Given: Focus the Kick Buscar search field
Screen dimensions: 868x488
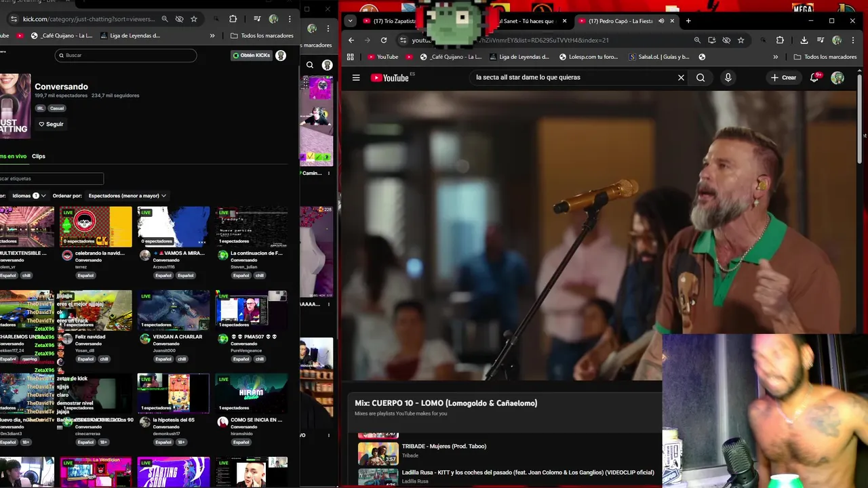Looking at the screenshot, I should tap(125, 56).
